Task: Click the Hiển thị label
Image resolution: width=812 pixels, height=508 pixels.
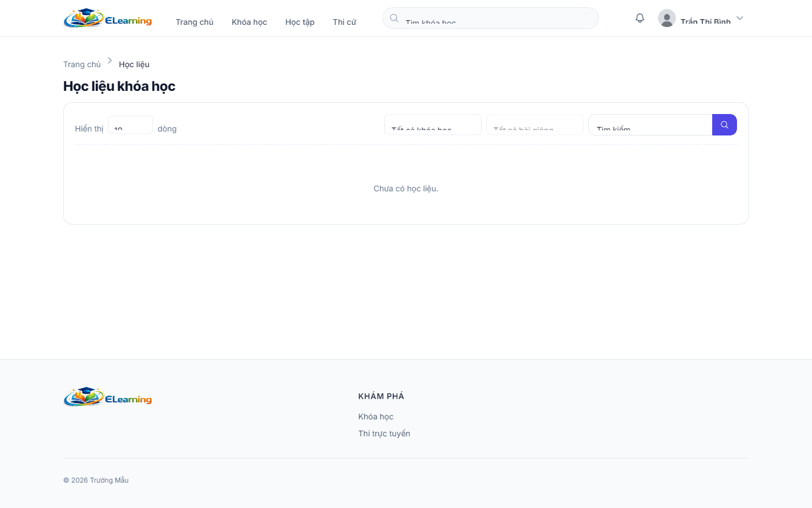Action: coord(89,129)
